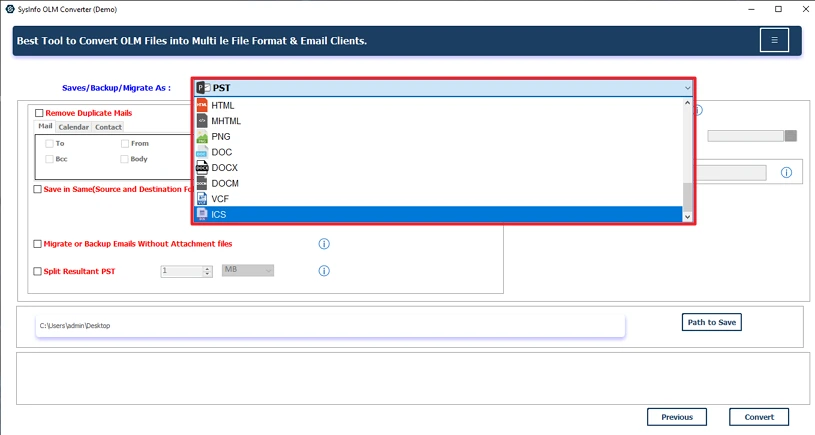Choose DOCM from the format list
The width and height of the screenshot is (815, 435).
[x=438, y=183]
